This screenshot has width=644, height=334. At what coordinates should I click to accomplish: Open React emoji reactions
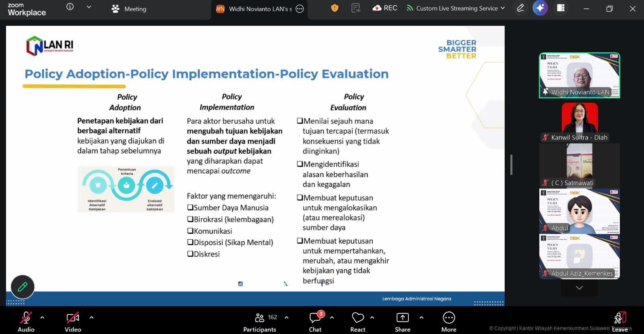tap(357, 322)
